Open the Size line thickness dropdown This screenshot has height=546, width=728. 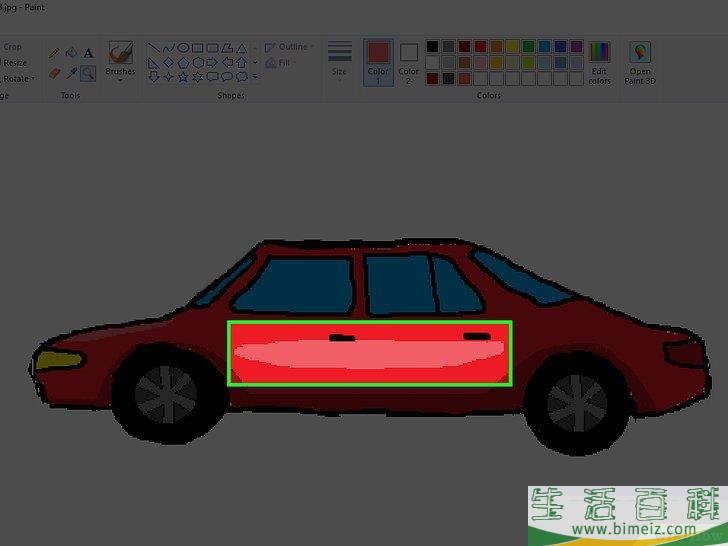(340, 60)
